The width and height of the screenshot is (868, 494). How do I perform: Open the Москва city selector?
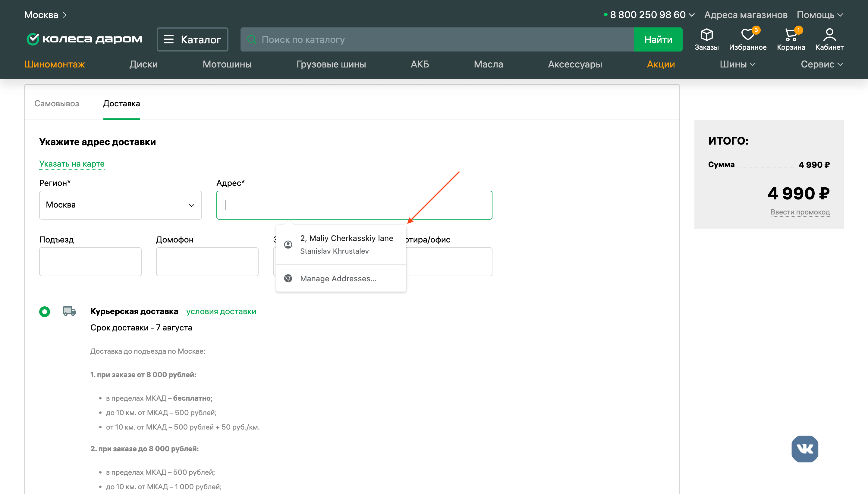tap(45, 15)
